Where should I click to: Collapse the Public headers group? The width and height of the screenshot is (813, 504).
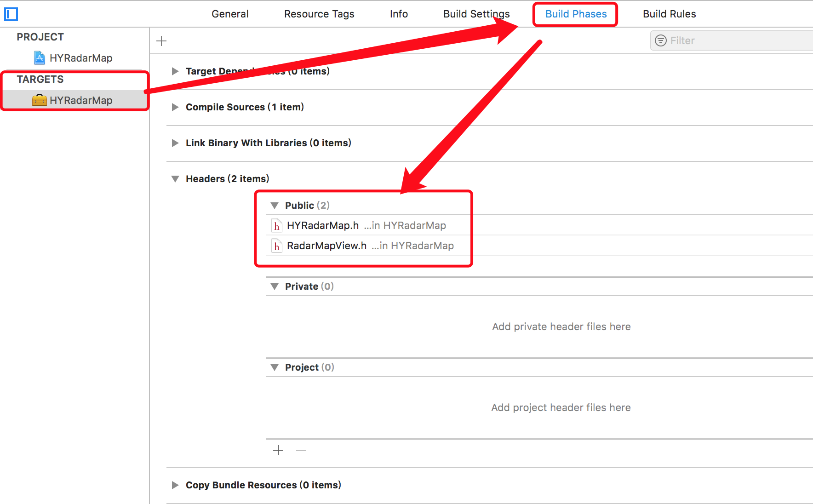click(x=275, y=206)
